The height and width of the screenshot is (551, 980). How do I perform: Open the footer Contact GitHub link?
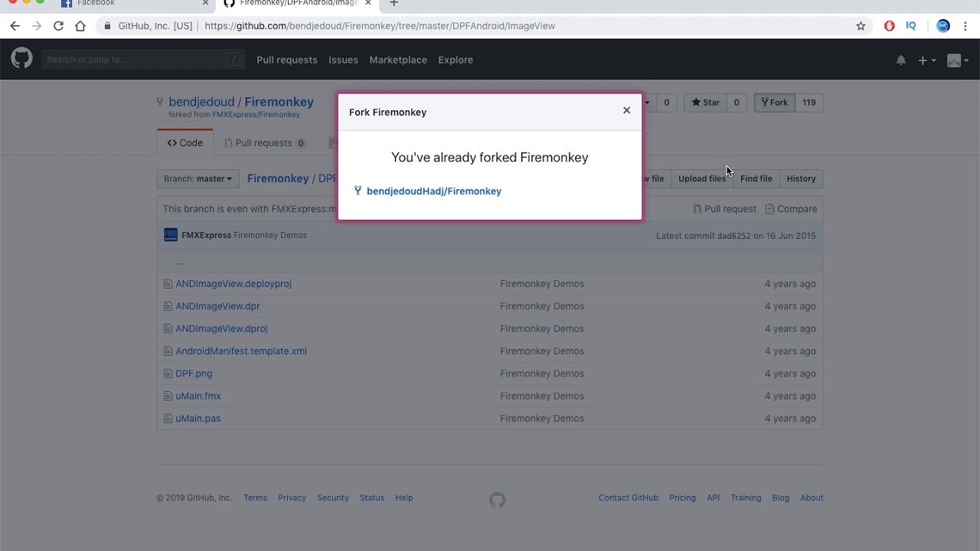(629, 497)
